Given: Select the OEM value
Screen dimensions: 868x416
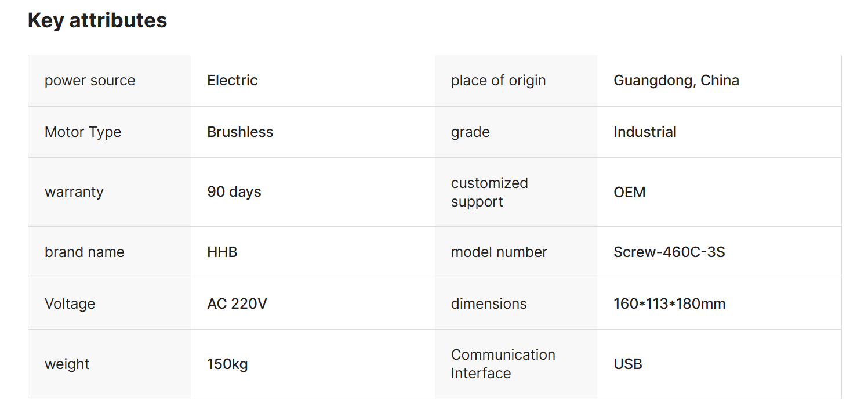Looking at the screenshot, I should click(x=629, y=192).
